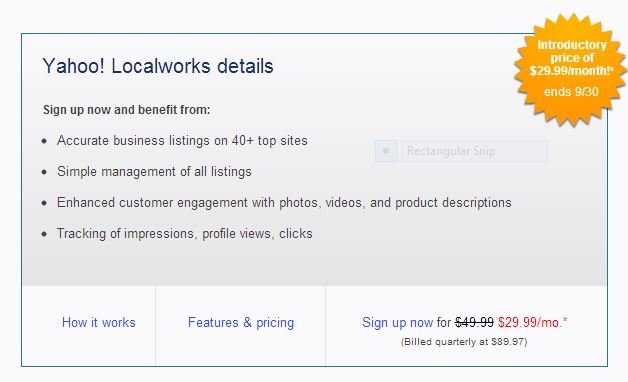Click the orange introductory price starburst badge
Viewport: 628px width, 382px height.
click(571, 69)
